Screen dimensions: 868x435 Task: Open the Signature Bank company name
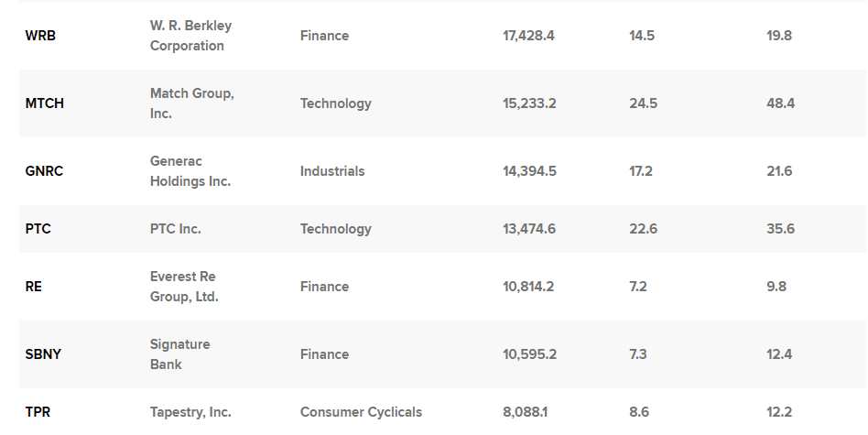pos(179,354)
